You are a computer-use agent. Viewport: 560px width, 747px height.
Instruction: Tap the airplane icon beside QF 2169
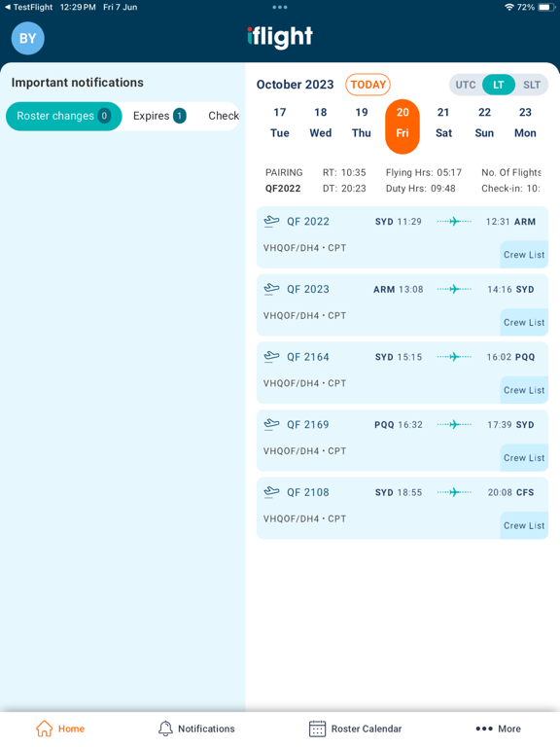click(271, 424)
